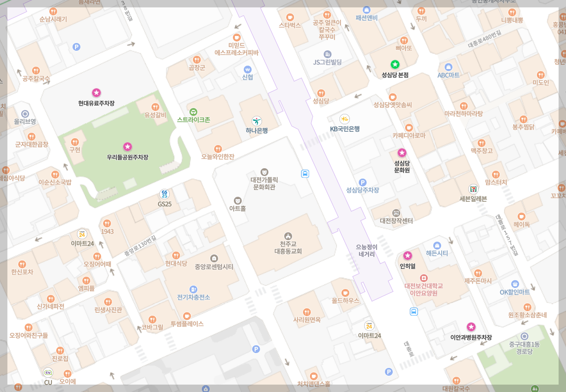The image size is (566, 392).
Task: Click the 이마트24 icon next to 1943
Action: pyautogui.click(x=82, y=234)
